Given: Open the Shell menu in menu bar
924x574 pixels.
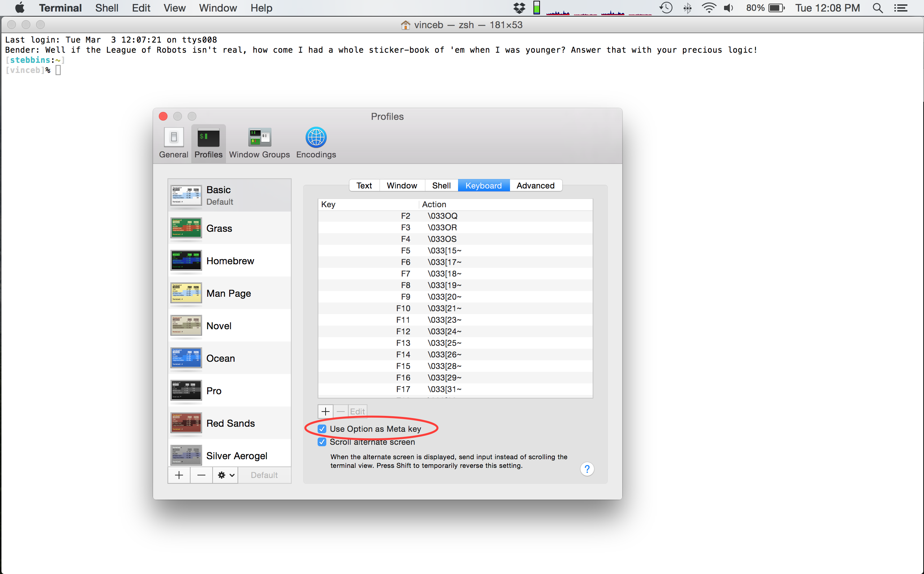Looking at the screenshot, I should (106, 8).
